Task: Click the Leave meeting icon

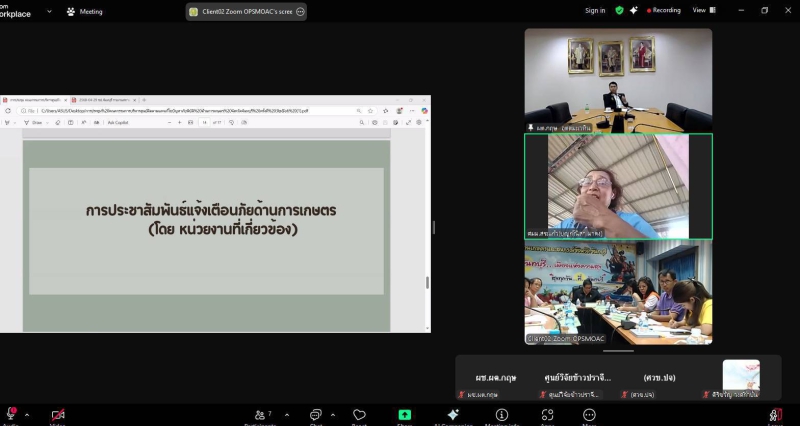Action: click(776, 415)
